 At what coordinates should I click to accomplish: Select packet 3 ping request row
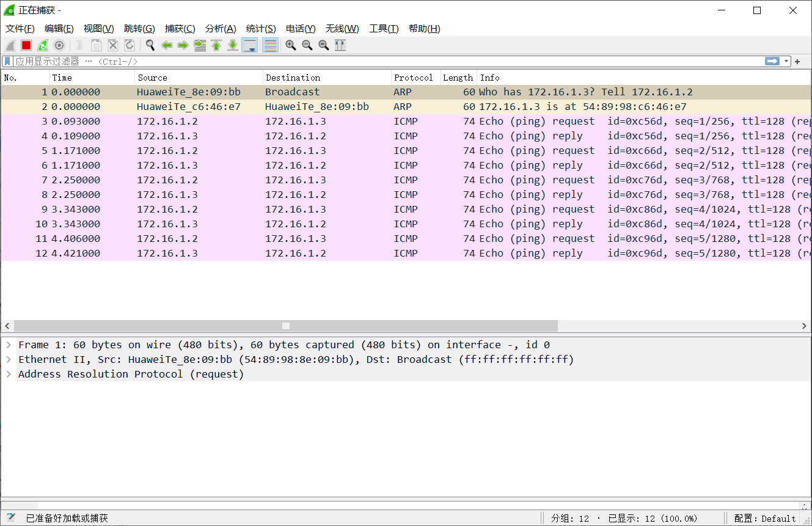tap(406, 121)
